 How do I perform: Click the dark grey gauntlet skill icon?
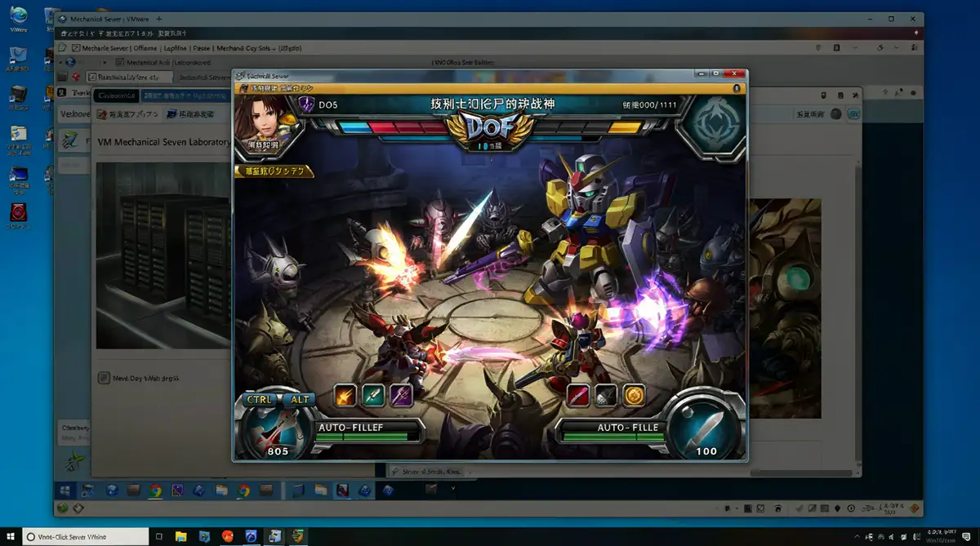coord(605,396)
